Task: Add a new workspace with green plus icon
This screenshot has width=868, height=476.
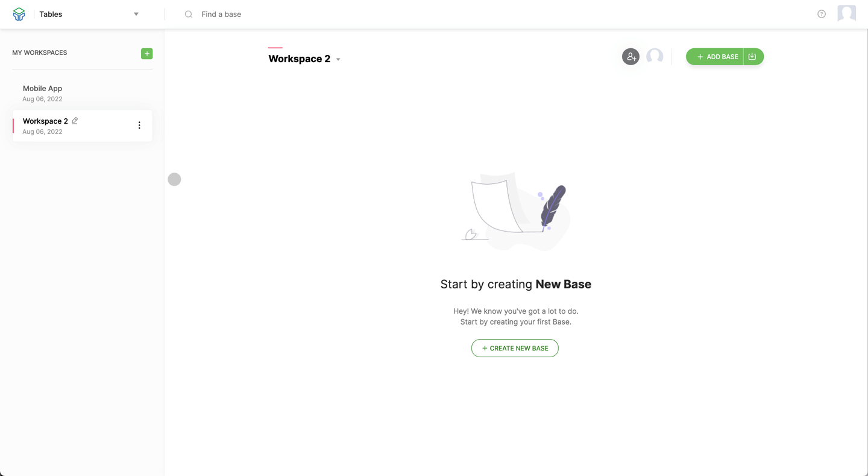Action: coord(146,54)
